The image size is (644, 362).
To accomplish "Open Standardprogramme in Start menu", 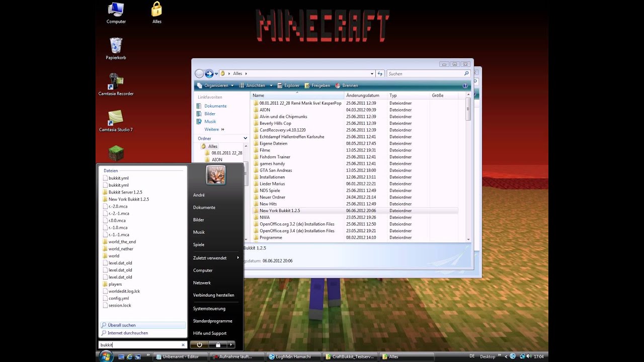I will 213,321.
